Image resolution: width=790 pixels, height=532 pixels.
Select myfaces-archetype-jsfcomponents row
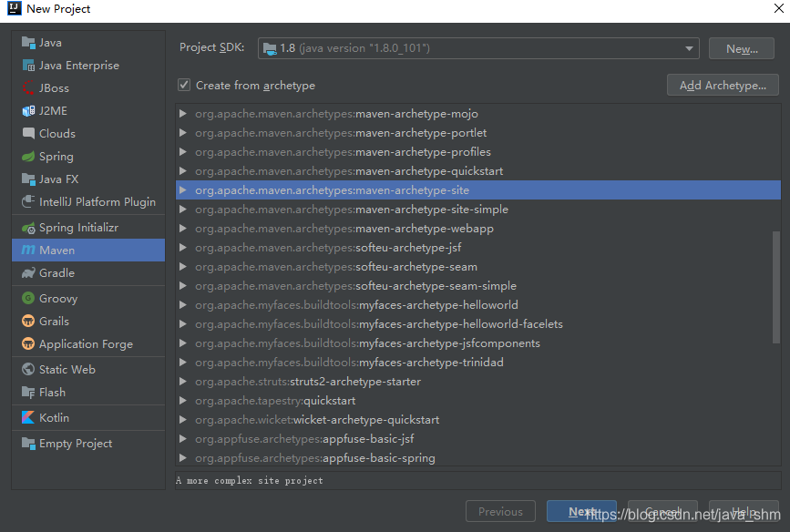(x=478, y=343)
